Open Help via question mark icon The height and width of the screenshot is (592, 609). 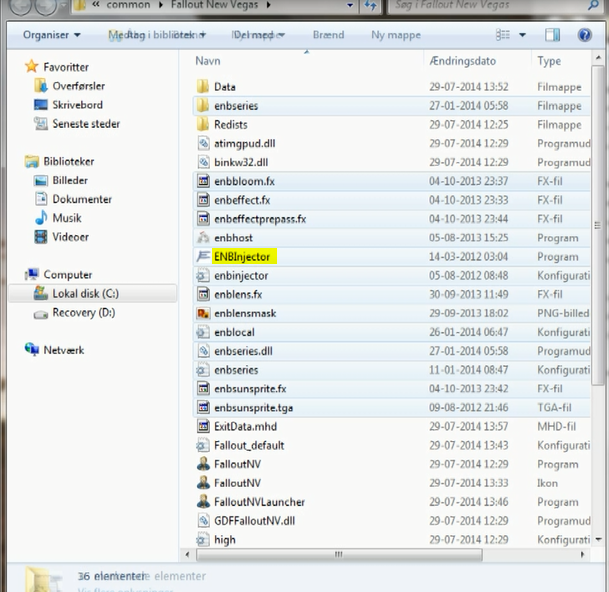coord(585,35)
